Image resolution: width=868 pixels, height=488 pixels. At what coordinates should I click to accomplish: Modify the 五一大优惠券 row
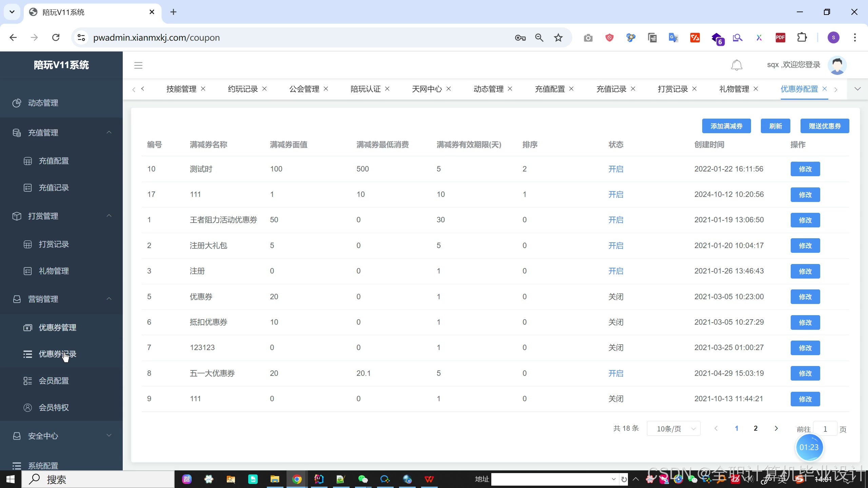(805, 373)
